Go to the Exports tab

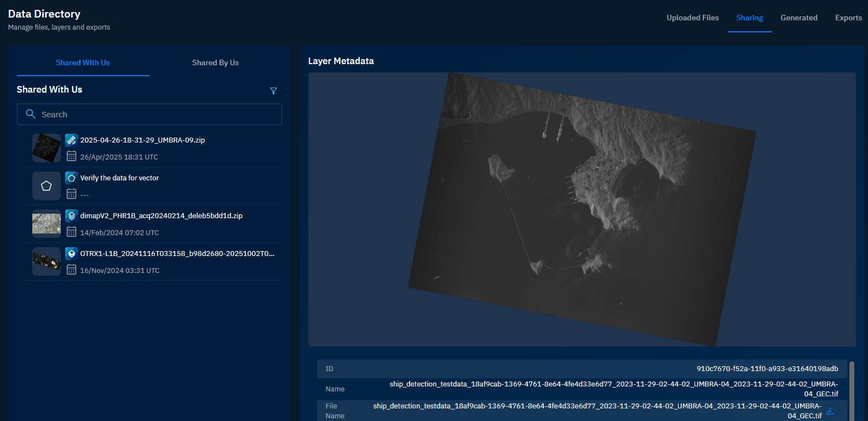[848, 18]
